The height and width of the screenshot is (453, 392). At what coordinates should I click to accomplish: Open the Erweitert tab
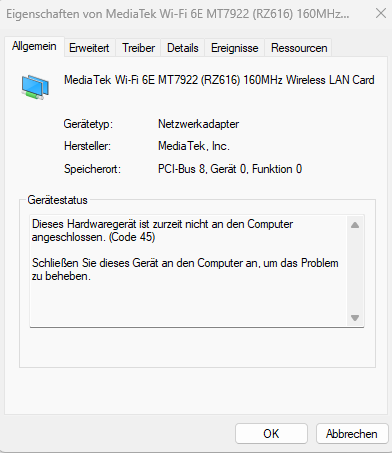tap(89, 48)
